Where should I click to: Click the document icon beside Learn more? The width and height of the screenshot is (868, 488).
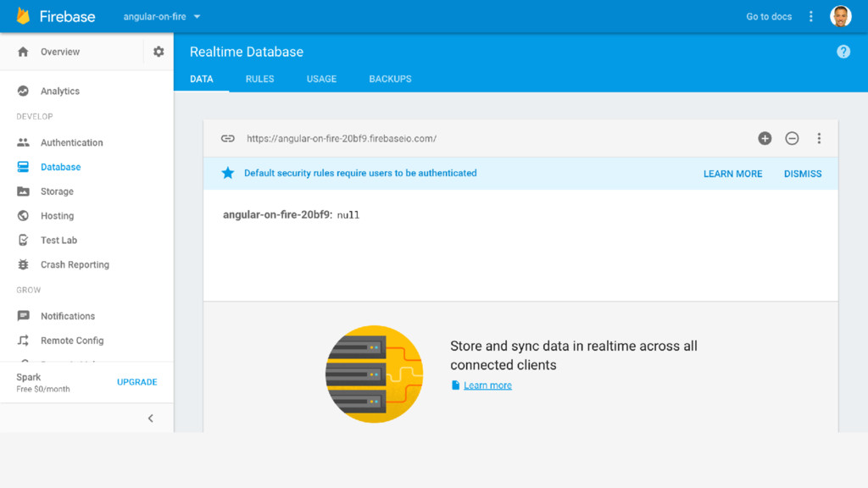click(x=455, y=385)
